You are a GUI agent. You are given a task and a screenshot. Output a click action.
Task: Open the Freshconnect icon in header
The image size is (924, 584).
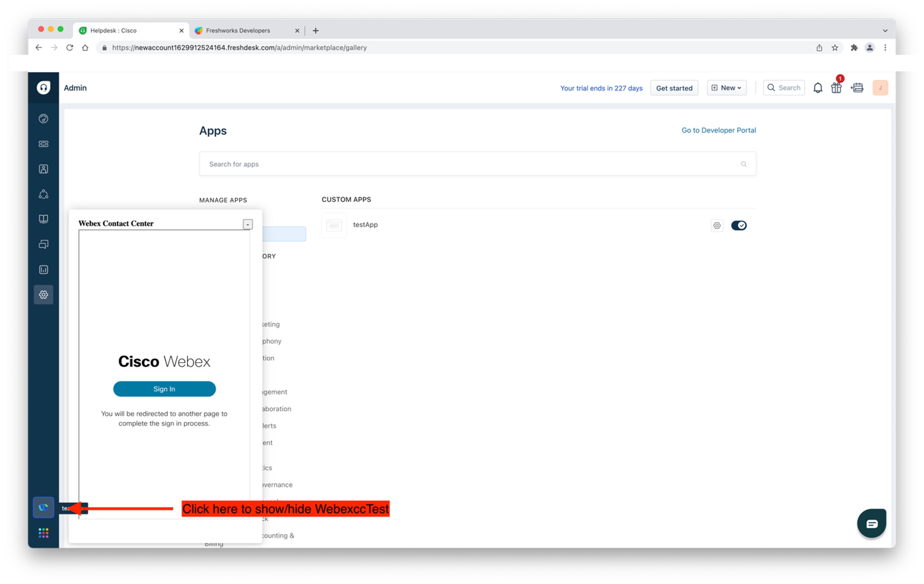pyautogui.click(x=857, y=88)
